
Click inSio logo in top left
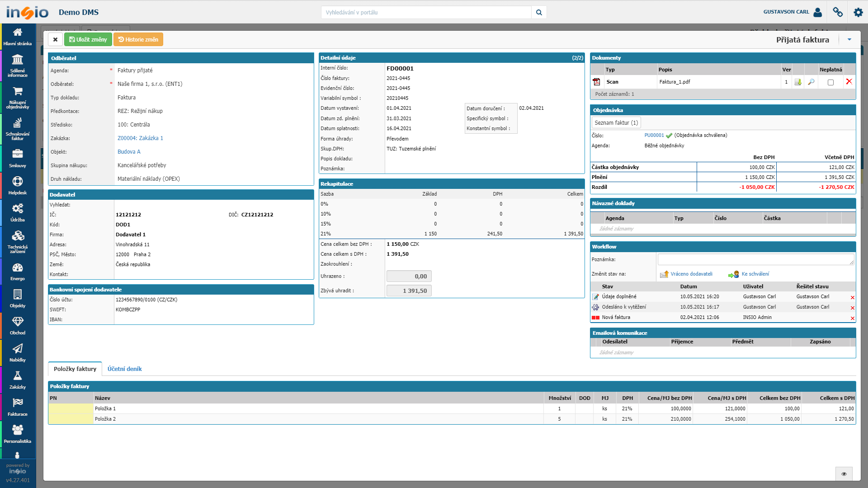(27, 12)
